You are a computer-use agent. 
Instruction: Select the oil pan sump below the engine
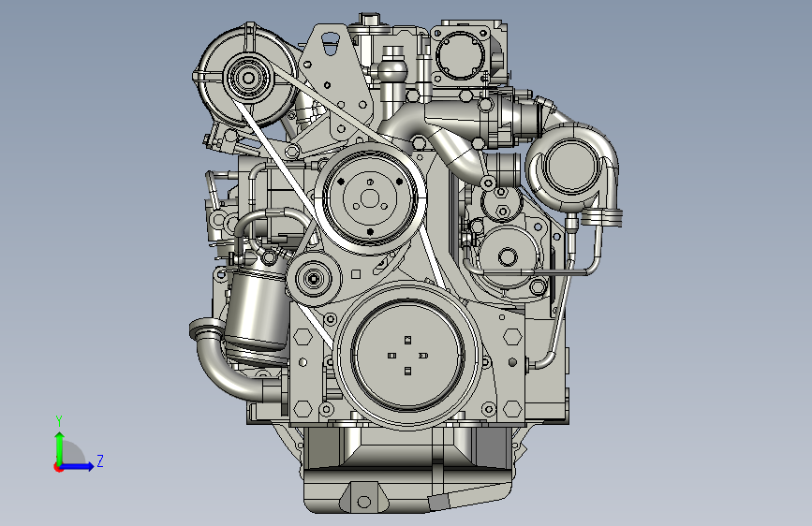click(407, 469)
